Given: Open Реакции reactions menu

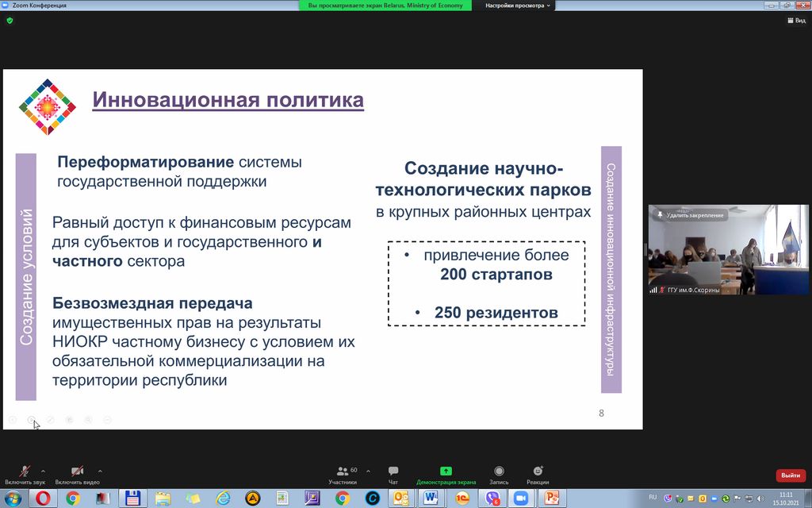Looking at the screenshot, I should click(538, 475).
